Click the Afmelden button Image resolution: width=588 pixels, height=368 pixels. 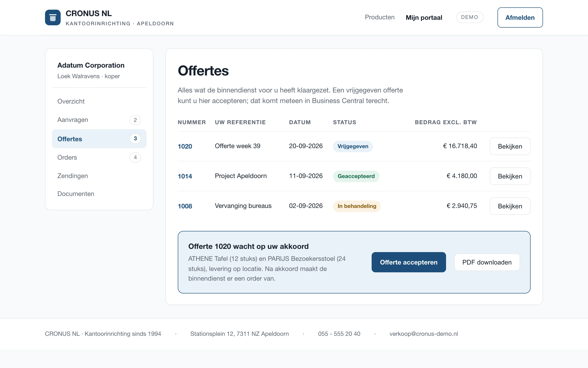click(x=520, y=17)
